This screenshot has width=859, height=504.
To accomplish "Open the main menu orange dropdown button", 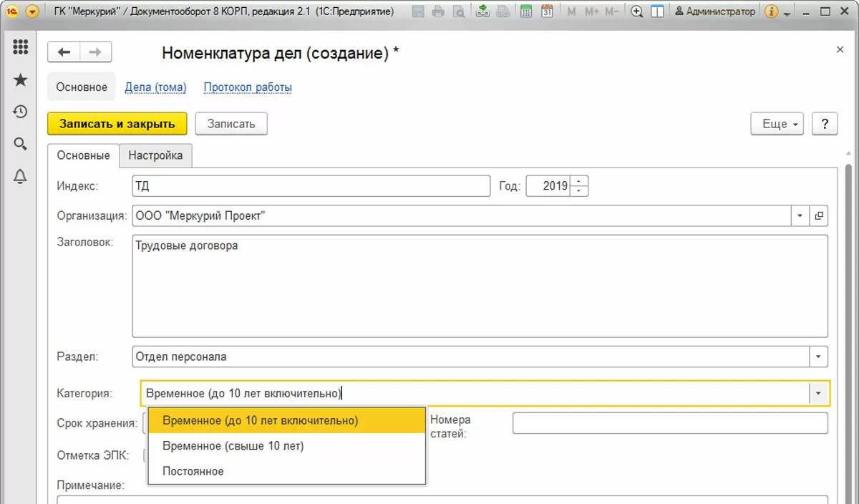I will pos(32,11).
